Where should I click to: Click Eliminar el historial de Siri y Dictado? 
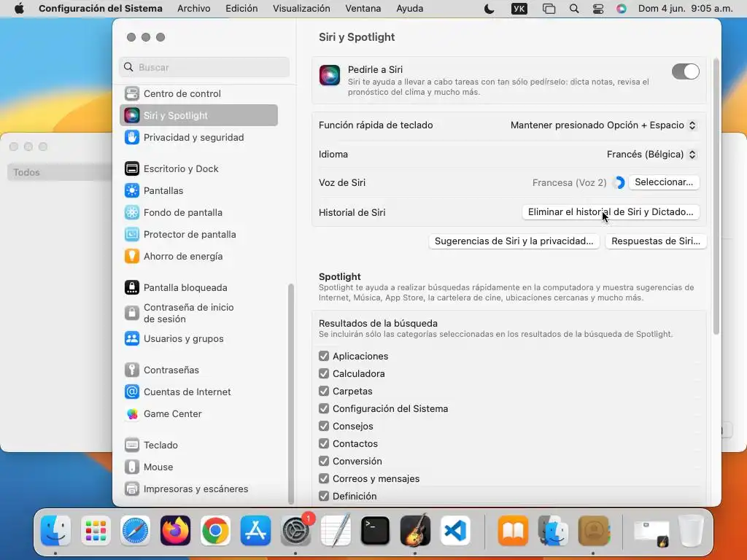click(x=611, y=212)
